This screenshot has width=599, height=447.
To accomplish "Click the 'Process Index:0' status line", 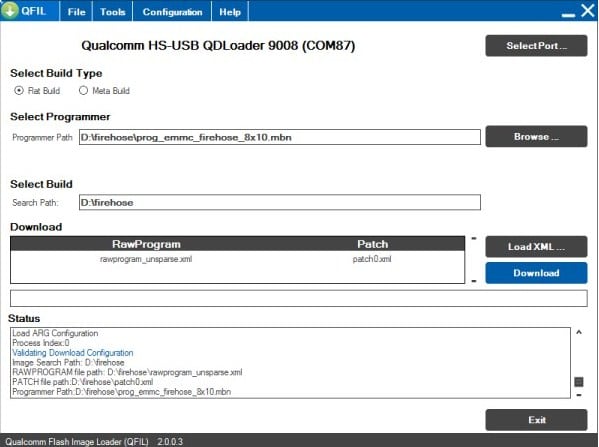I will [x=40, y=343].
